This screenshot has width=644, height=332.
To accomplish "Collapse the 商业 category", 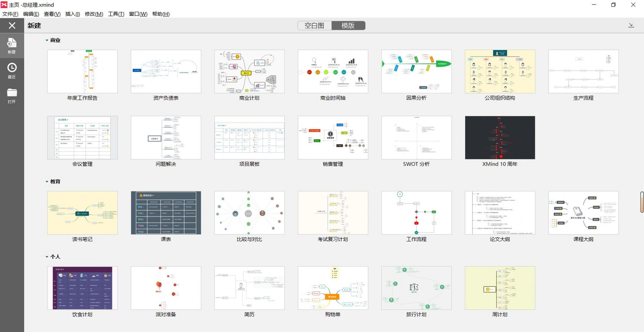I will click(x=47, y=40).
